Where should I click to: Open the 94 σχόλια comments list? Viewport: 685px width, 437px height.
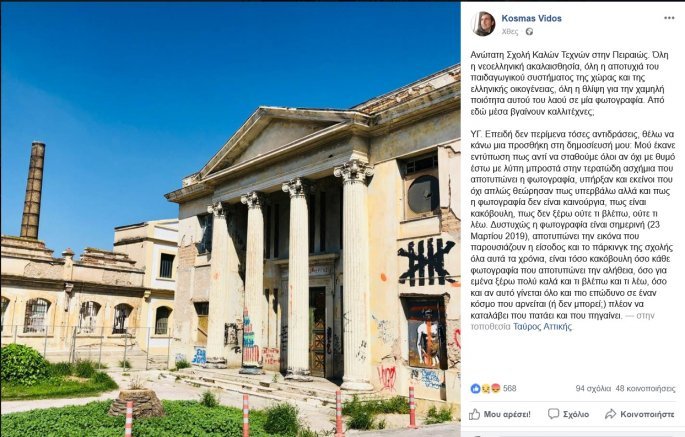593,388
